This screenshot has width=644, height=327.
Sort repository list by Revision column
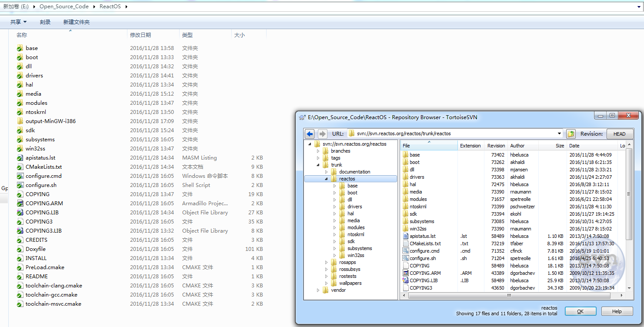click(496, 146)
